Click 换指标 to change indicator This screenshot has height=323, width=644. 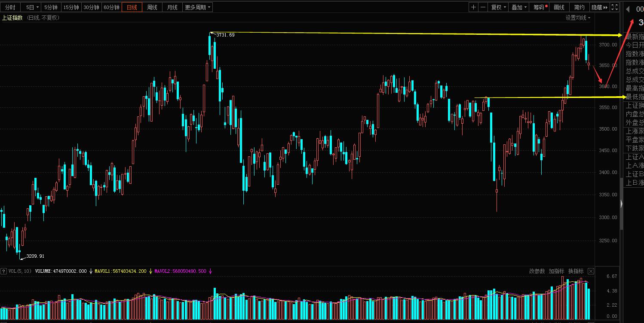576,271
